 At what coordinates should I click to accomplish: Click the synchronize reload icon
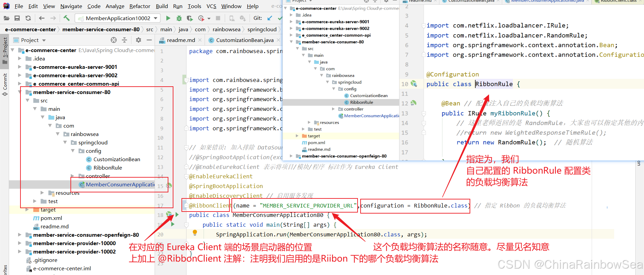28,18
